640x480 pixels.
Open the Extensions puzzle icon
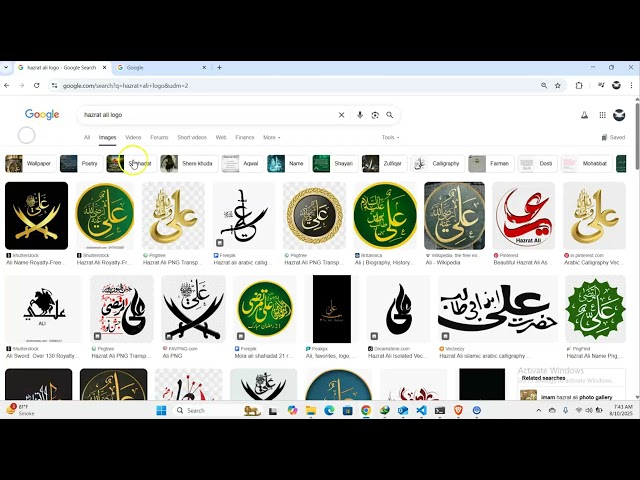click(x=579, y=86)
